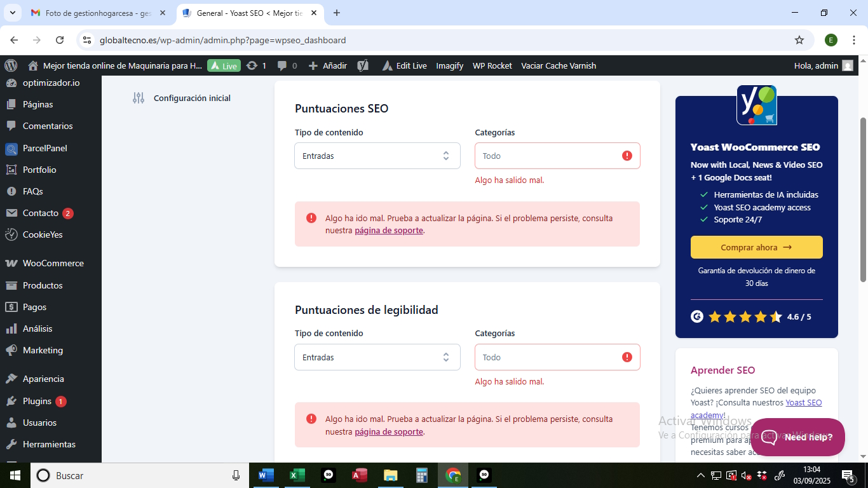Screen dimensions: 868x488
Task: Open WP Rocket in the admin bar
Action: [492, 65]
